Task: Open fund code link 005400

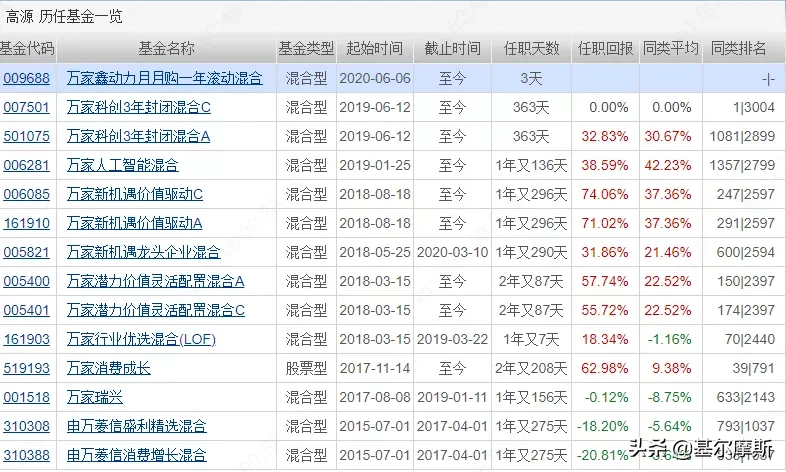Action: pos(27,281)
